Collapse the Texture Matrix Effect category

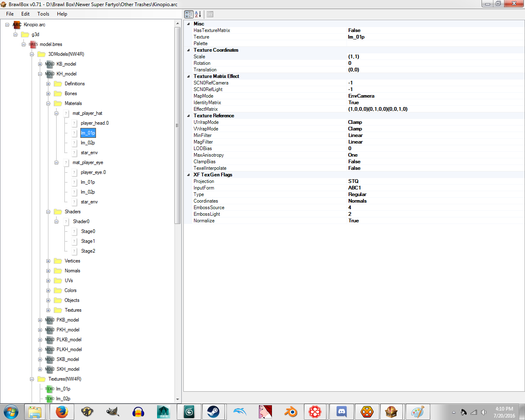(x=189, y=76)
